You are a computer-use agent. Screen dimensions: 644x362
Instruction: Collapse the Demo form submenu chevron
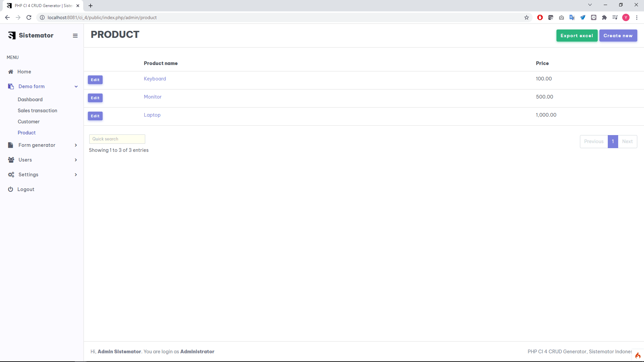76,86
